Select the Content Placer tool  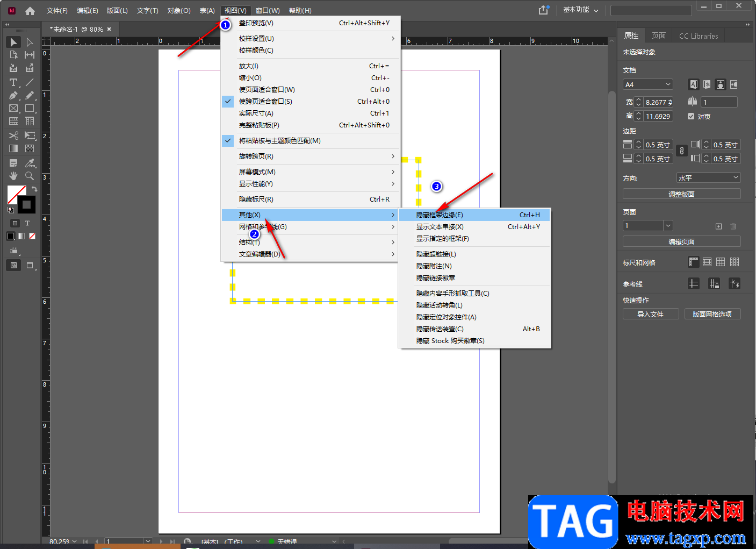click(30, 68)
